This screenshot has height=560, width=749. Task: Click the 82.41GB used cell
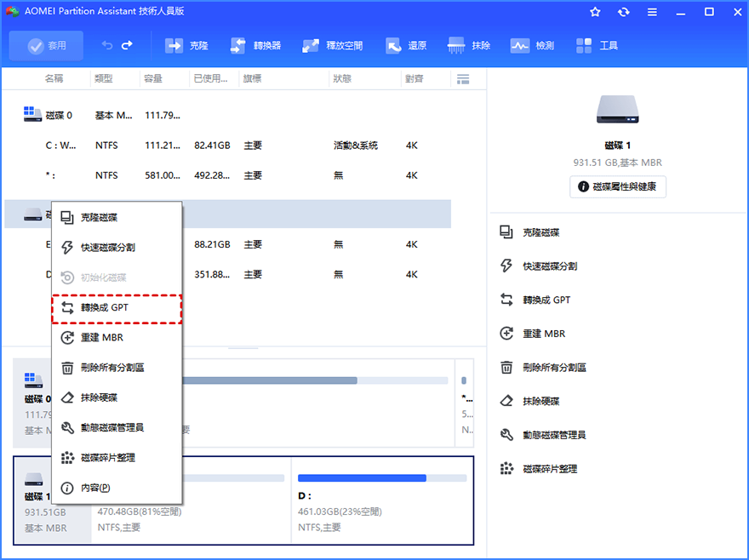click(212, 146)
